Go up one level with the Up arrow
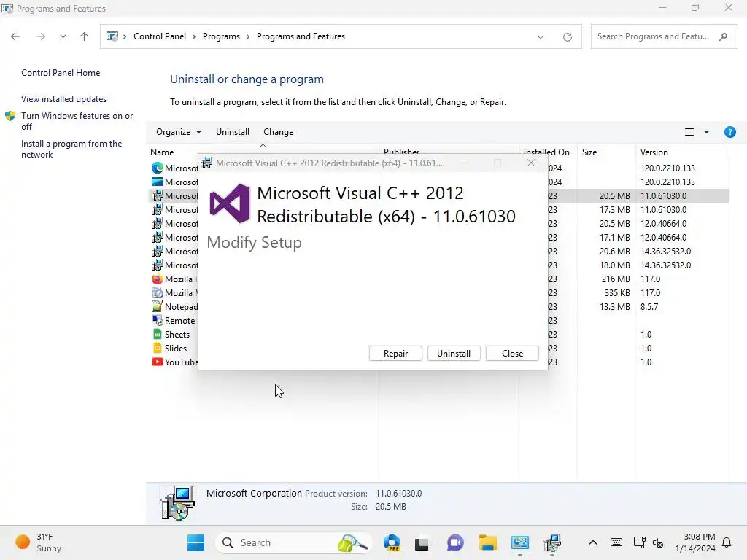 pos(85,36)
